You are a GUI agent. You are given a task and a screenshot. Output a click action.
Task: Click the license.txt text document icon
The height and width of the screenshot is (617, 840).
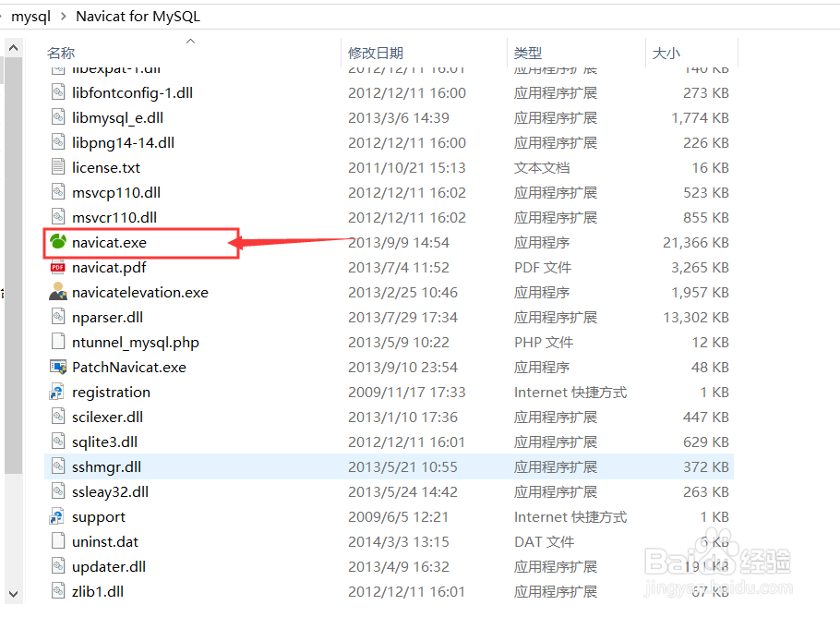click(58, 166)
